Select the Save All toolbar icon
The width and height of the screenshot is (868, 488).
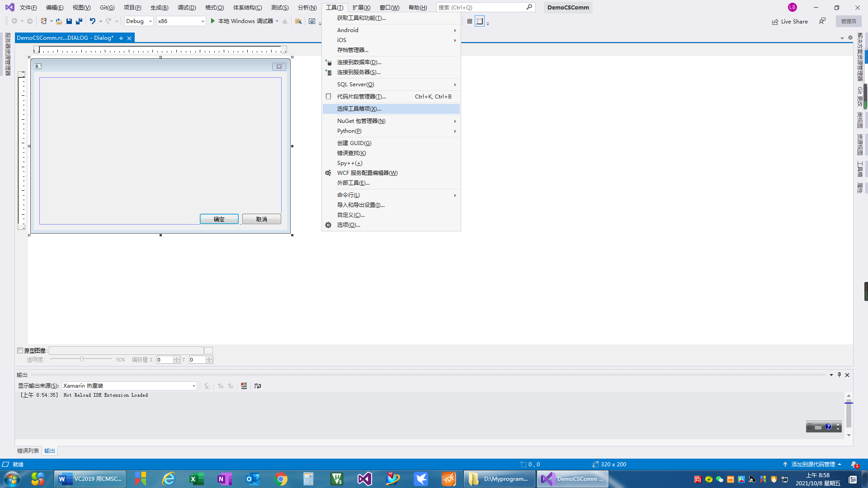79,21
